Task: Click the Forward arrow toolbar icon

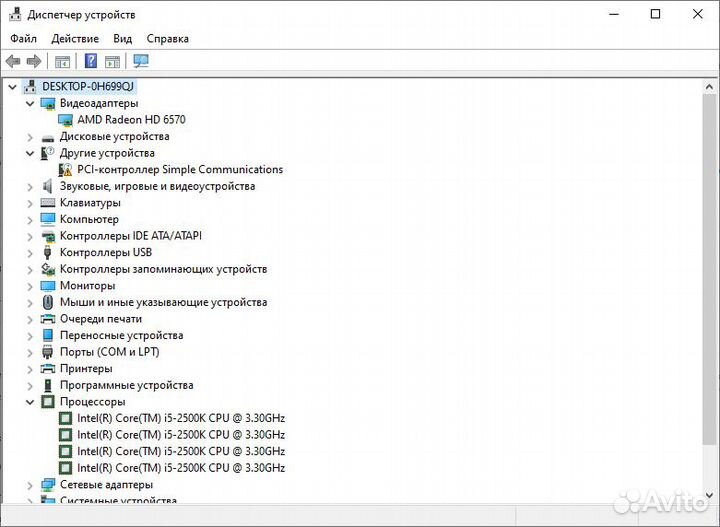Action: [x=34, y=61]
